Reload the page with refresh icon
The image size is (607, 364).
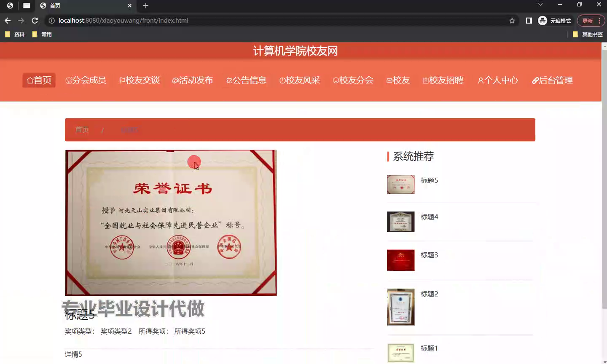coord(35,21)
